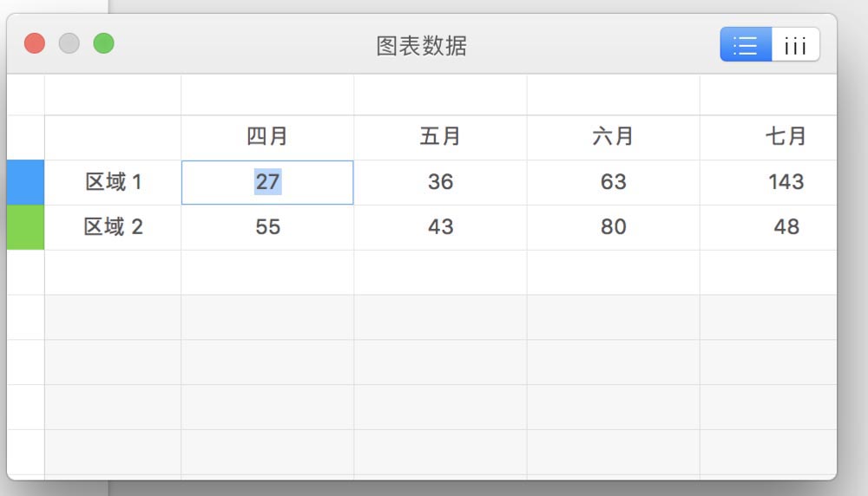The image size is (868, 496).
Task: Select the cell with value 48
Action: pyautogui.click(x=785, y=227)
